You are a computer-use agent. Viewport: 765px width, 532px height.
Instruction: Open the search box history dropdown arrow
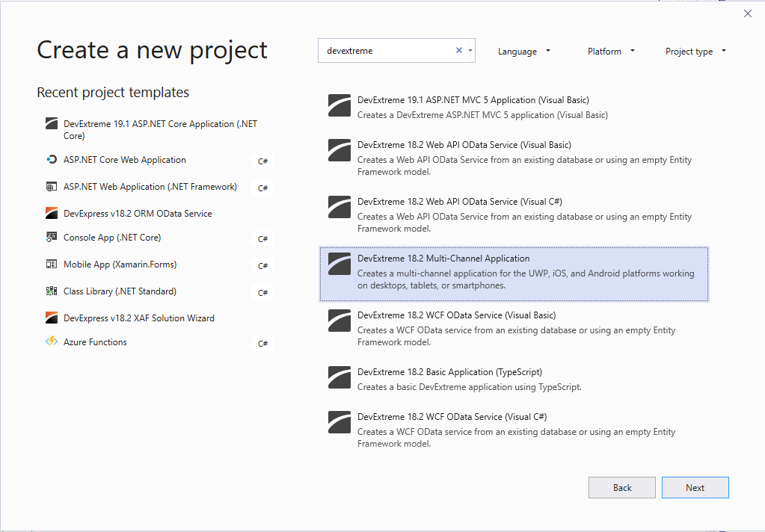pyautogui.click(x=470, y=50)
